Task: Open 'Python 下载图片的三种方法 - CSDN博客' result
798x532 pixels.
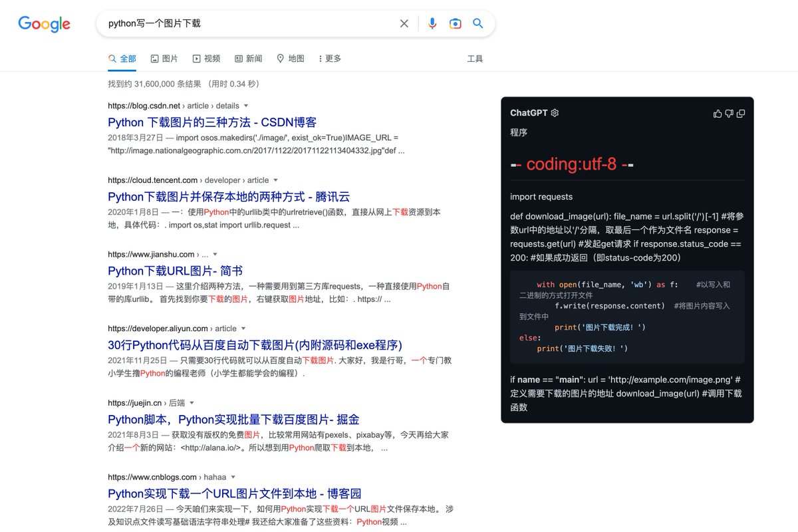Action: 212,122
